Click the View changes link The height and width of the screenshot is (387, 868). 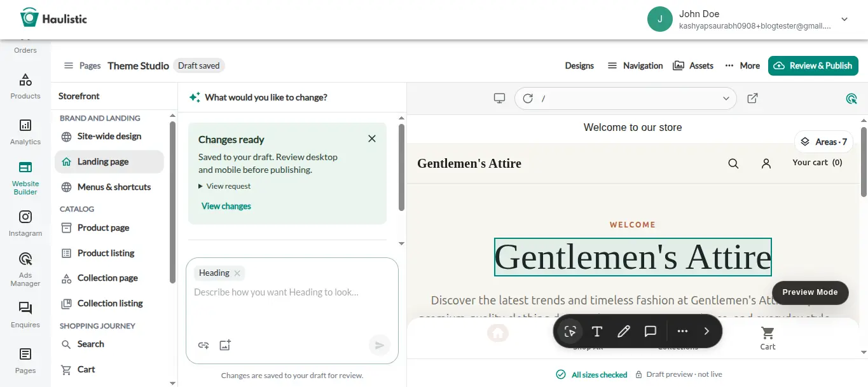point(226,206)
